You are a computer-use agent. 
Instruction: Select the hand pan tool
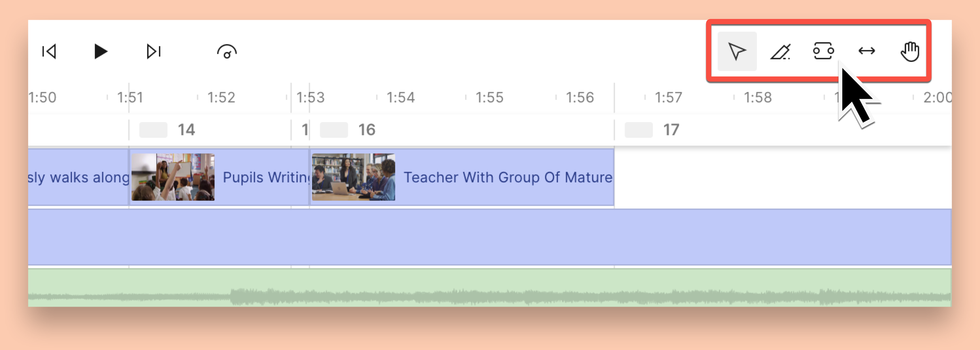(910, 51)
